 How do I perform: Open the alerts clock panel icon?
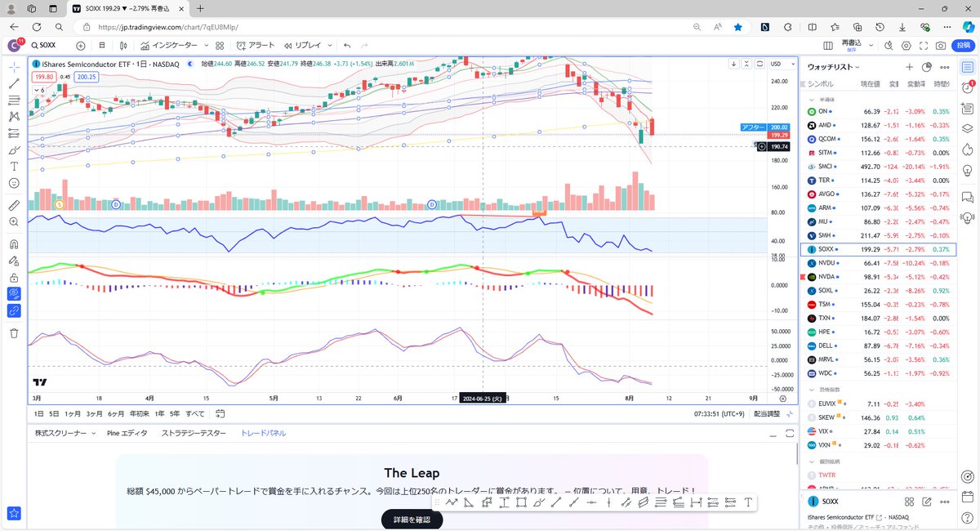[968, 87]
